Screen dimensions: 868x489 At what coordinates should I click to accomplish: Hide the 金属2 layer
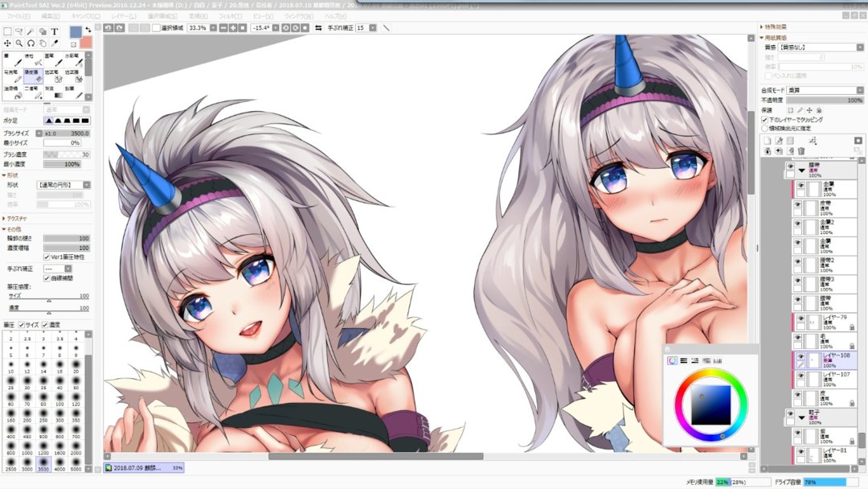798,224
